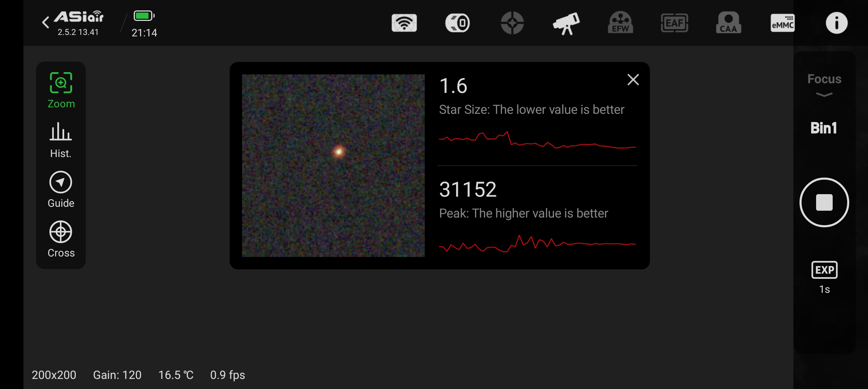Open the info about icon
This screenshot has height=389, width=868.
click(x=836, y=23)
